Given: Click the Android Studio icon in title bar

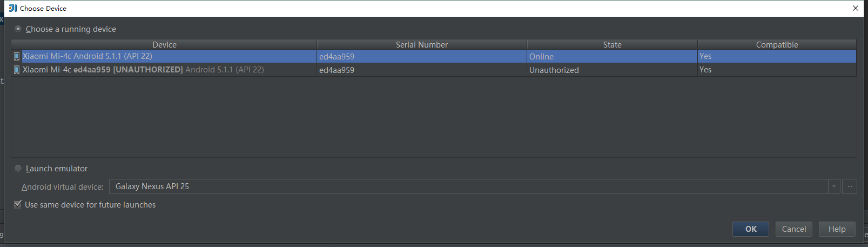Looking at the screenshot, I should point(13,8).
